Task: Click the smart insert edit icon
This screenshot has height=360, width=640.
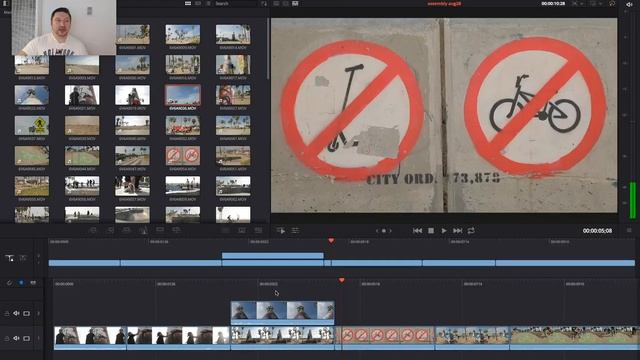Action: [93, 230]
